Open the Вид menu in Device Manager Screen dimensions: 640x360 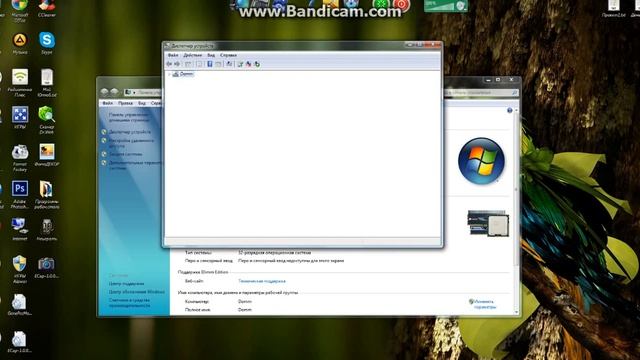tap(211, 55)
